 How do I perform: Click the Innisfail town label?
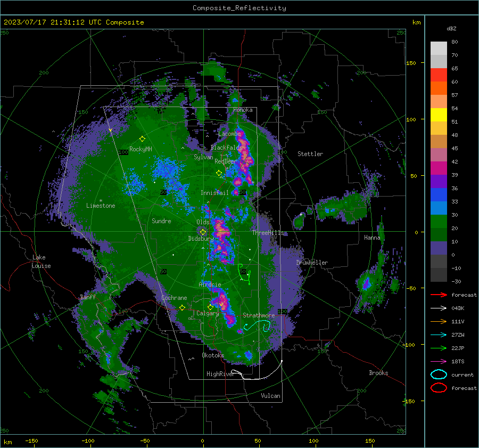[214, 193]
